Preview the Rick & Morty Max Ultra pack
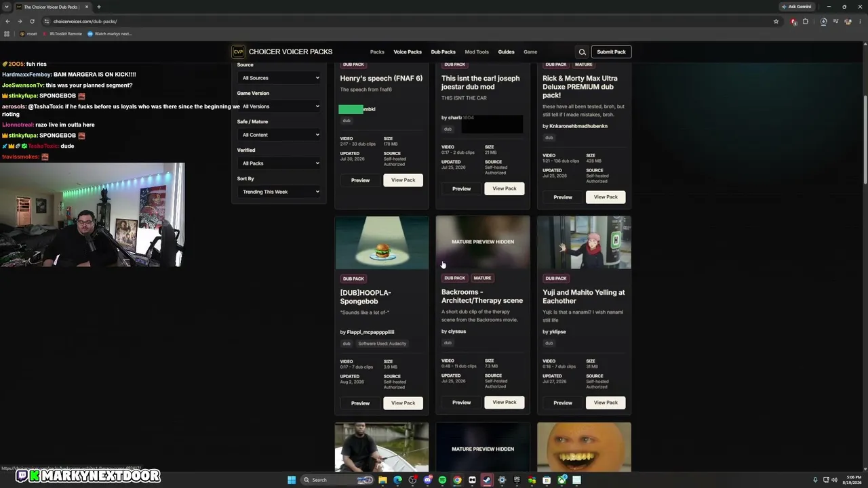 coord(563,197)
